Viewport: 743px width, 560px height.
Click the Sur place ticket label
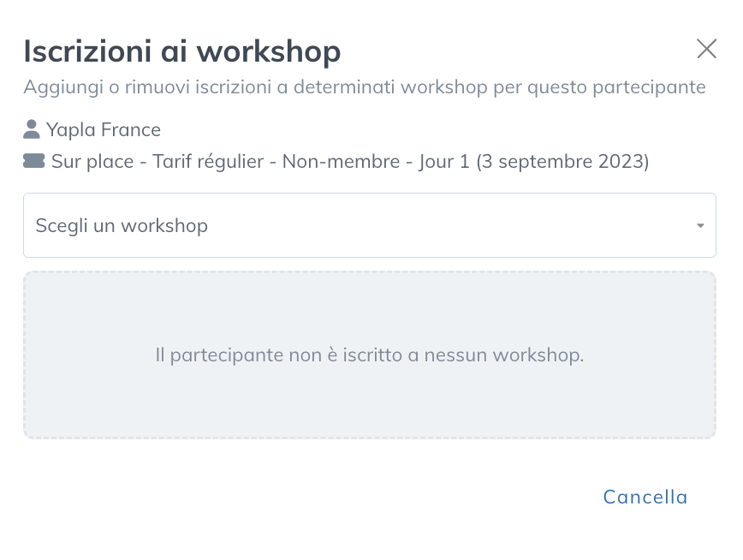92,162
